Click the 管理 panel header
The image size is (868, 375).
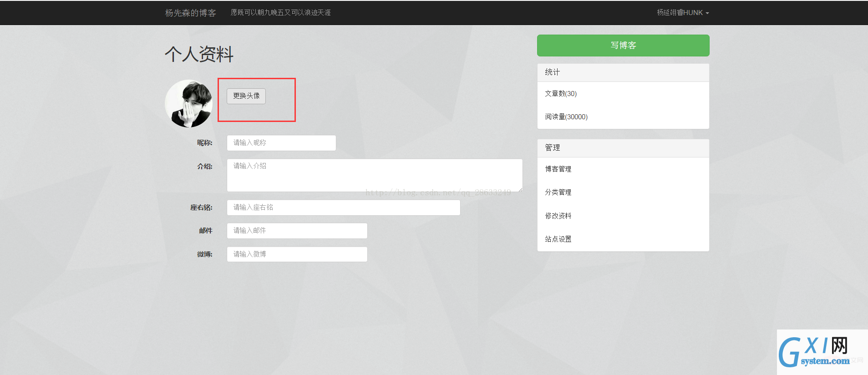tap(623, 148)
